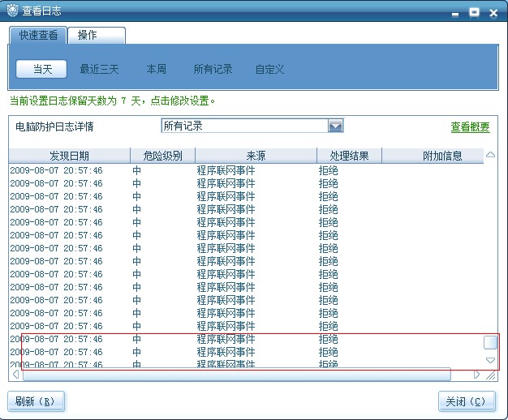Select the 当天 filter button
The height and width of the screenshot is (420, 508).
pos(42,69)
